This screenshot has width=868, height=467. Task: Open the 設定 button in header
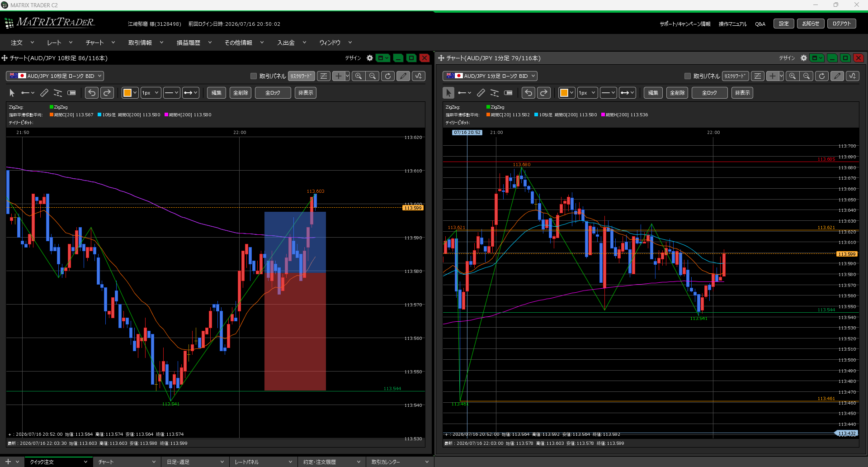click(x=784, y=24)
